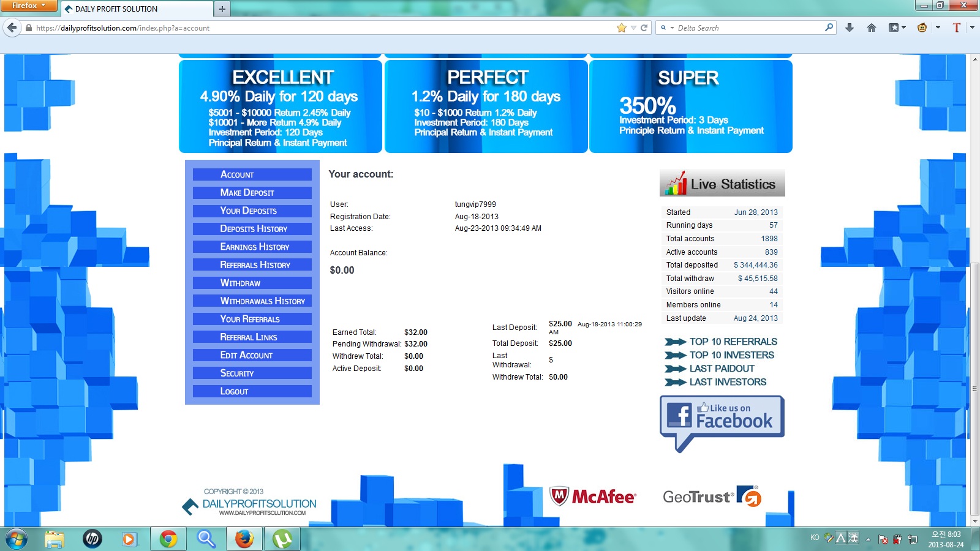
Task: Click the padlock site identity icon
Action: [x=28, y=28]
